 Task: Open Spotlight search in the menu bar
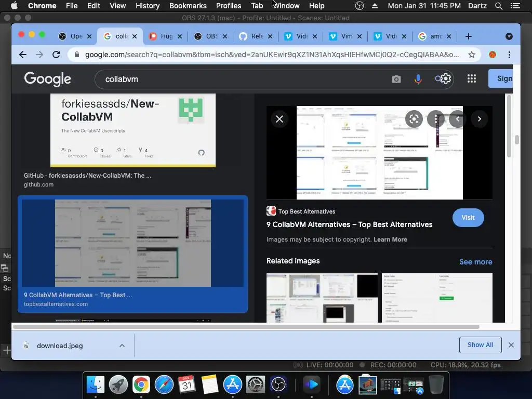[x=498, y=6]
